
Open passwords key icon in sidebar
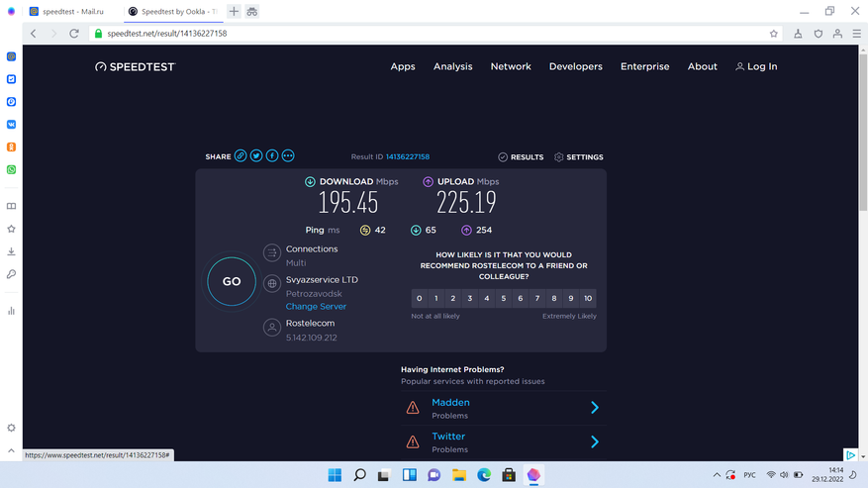tap(11, 274)
